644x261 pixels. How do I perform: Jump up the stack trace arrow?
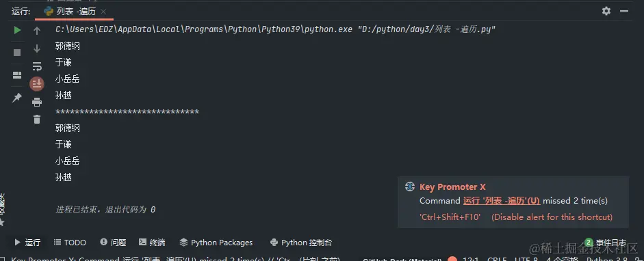tap(37, 31)
